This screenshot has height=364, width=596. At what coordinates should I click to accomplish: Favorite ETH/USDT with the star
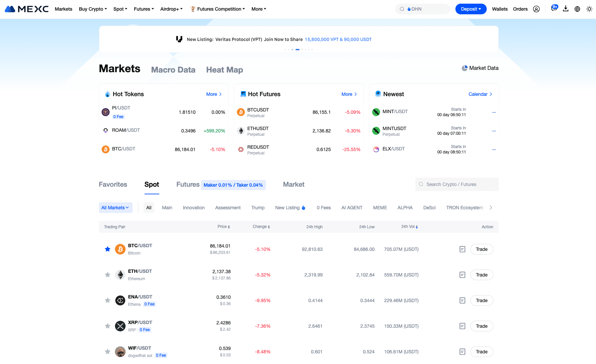pos(108,274)
